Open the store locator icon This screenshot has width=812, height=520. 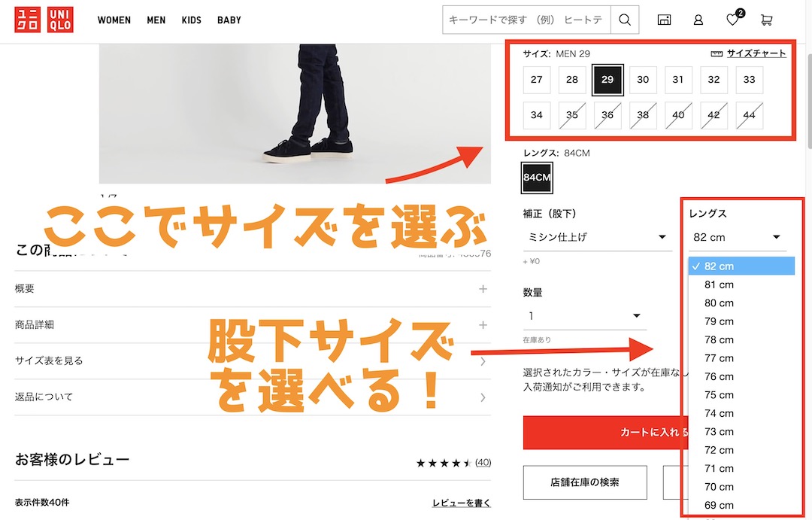pyautogui.click(x=664, y=20)
